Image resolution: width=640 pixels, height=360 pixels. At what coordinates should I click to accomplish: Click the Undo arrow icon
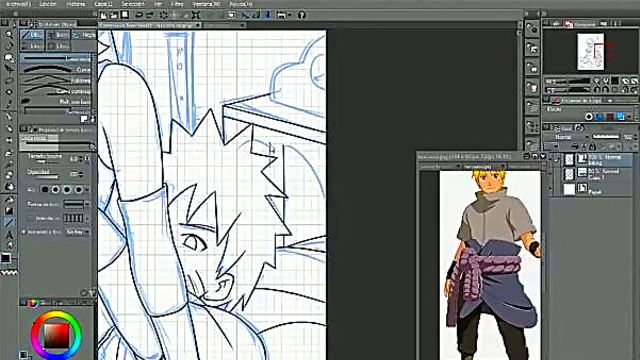click(139, 16)
